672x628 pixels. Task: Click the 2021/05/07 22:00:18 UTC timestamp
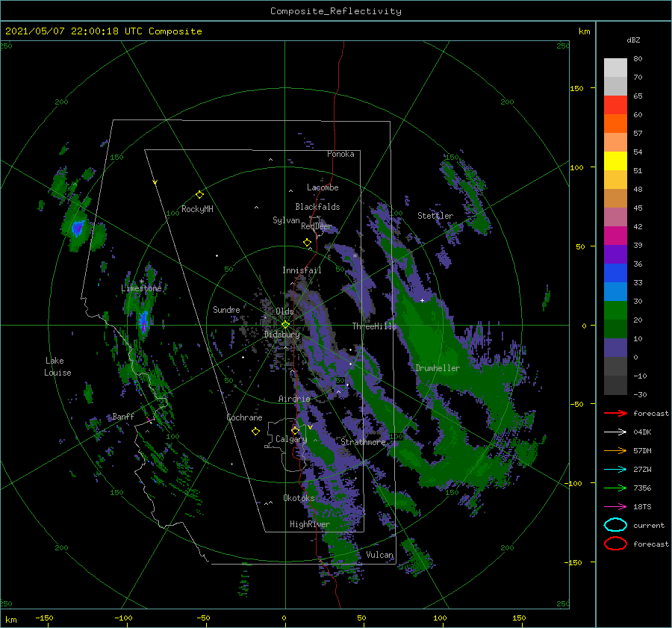tap(74, 31)
